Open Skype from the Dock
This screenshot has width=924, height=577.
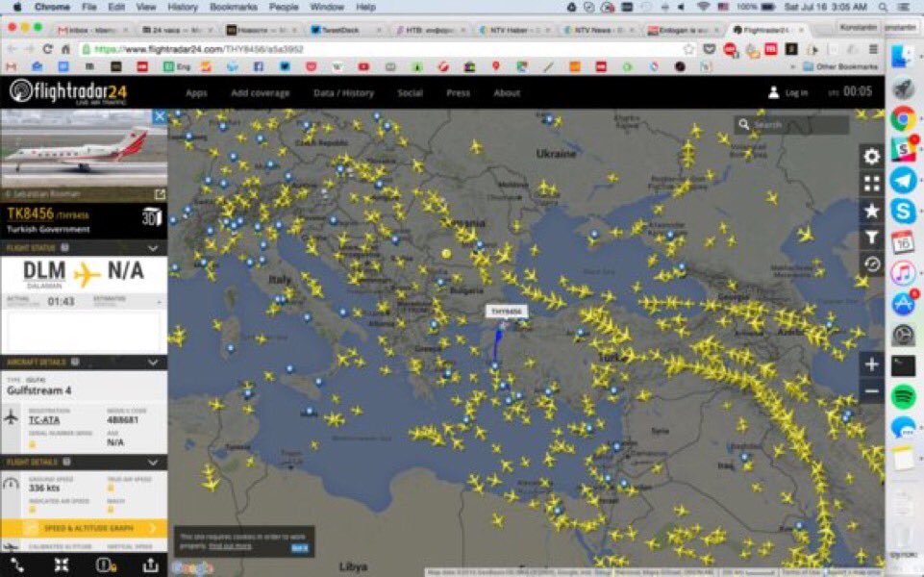[903, 211]
